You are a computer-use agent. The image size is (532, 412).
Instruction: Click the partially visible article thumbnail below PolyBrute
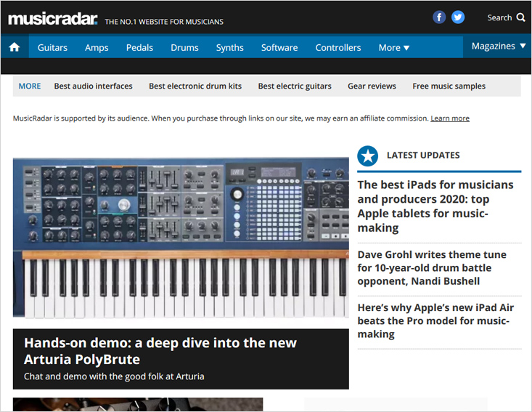(x=138, y=405)
